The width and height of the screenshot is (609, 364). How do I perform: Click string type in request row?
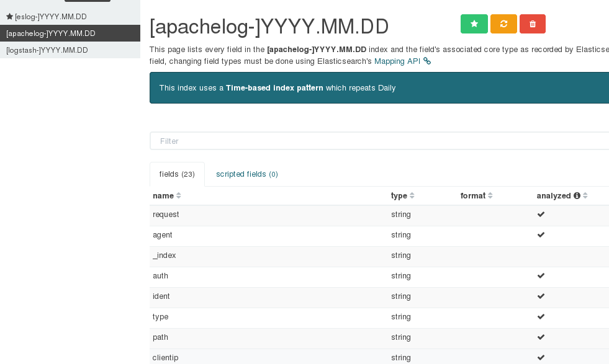pos(401,215)
